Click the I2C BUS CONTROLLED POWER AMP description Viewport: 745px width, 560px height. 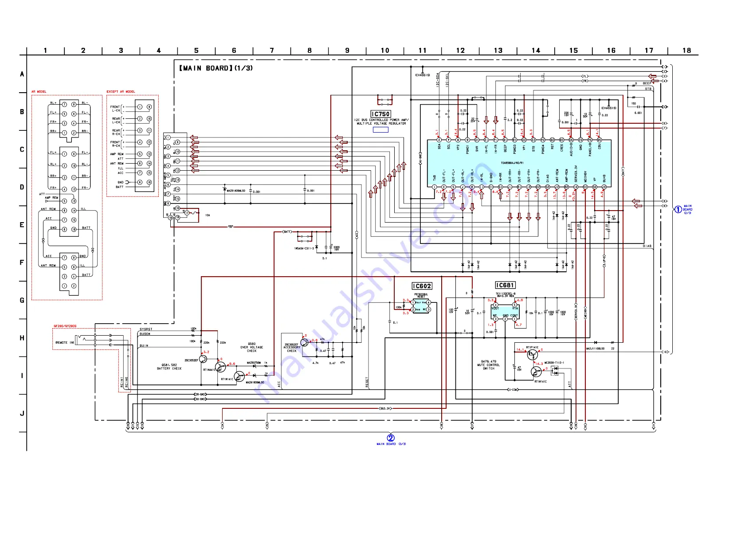(381, 121)
